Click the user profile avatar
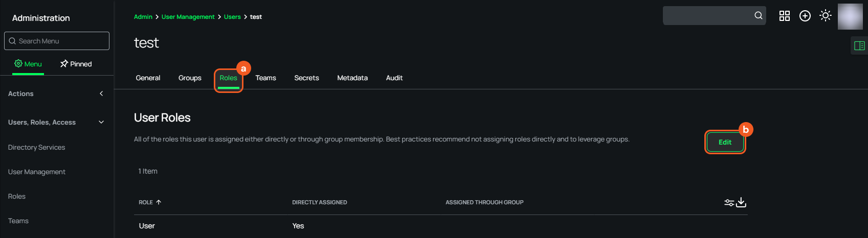Viewport: 868px width, 238px height. tap(850, 16)
